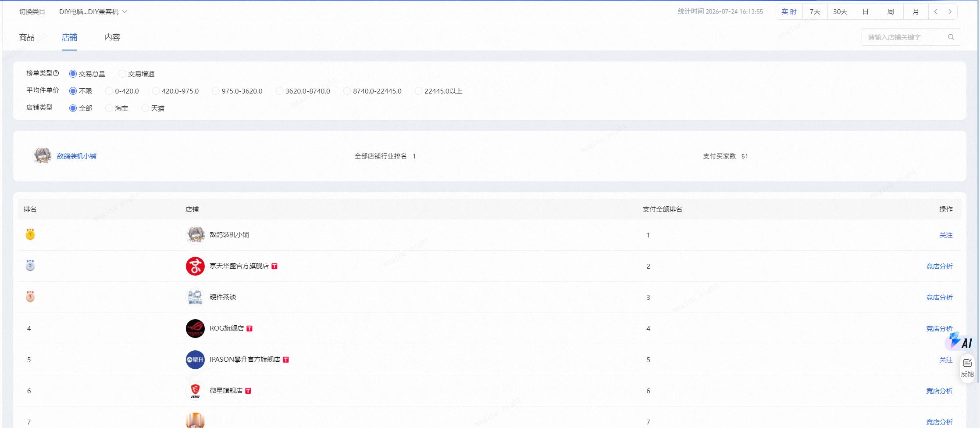Image resolution: width=980 pixels, height=428 pixels.
Task: Select the 交易总量 radio button
Action: click(x=73, y=74)
